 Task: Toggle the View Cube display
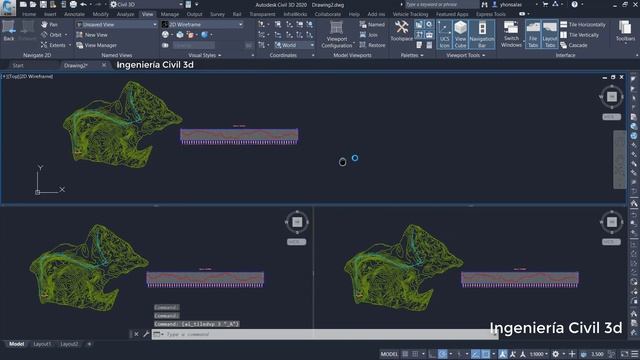[460, 34]
